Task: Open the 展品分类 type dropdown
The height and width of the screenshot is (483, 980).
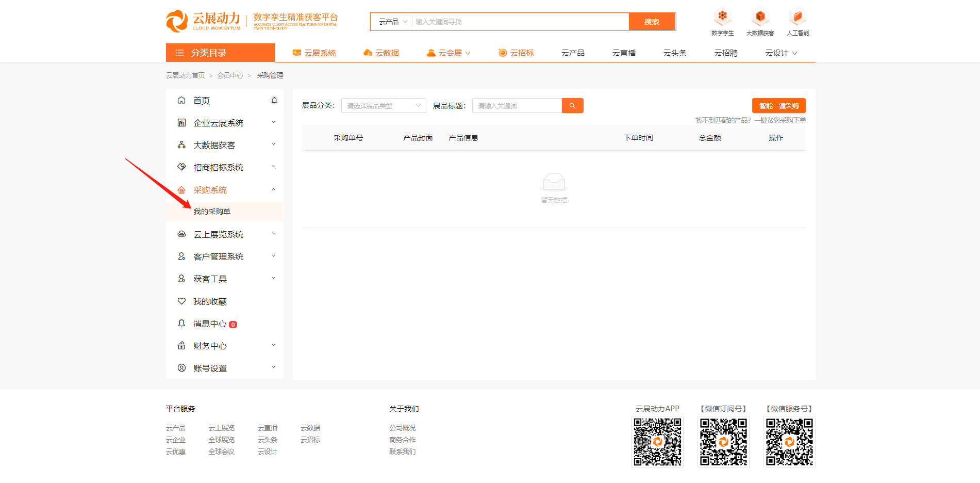Action: [x=383, y=106]
